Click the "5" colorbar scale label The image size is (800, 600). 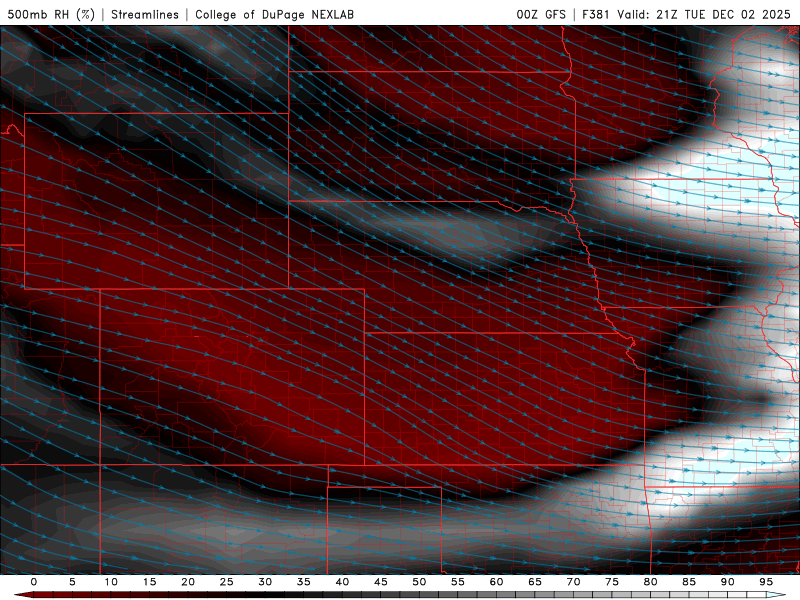click(72, 582)
